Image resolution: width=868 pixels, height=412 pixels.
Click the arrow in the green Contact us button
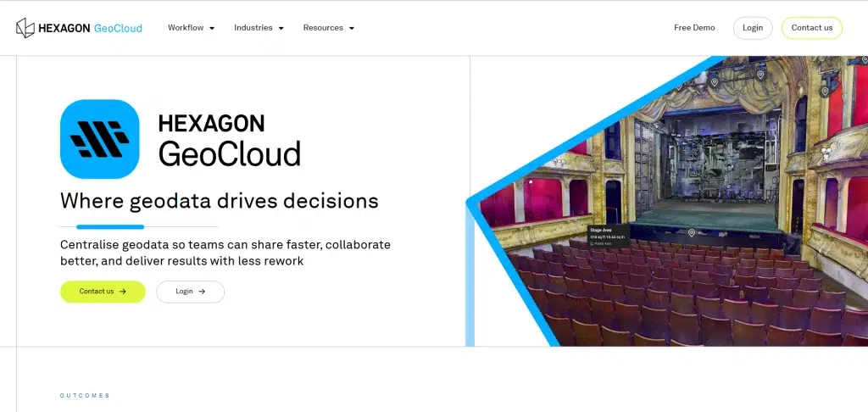coord(123,292)
